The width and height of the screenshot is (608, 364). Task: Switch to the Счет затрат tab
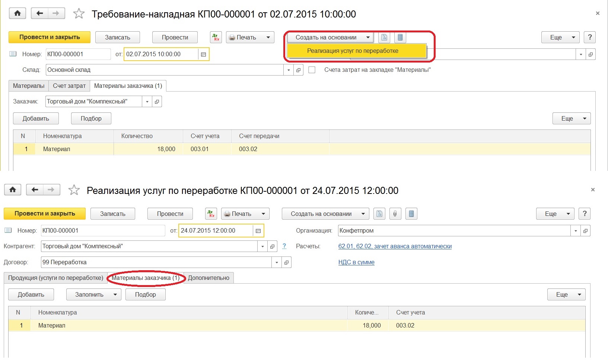(x=69, y=86)
